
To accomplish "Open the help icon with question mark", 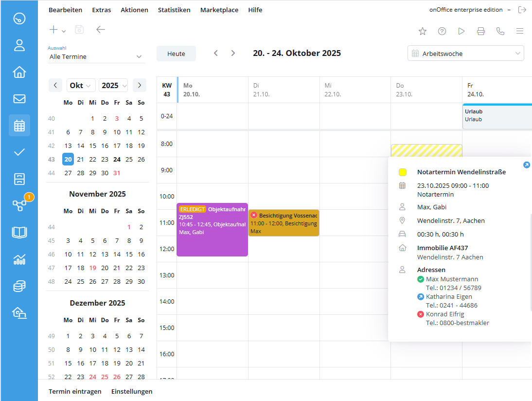I will tap(442, 31).
